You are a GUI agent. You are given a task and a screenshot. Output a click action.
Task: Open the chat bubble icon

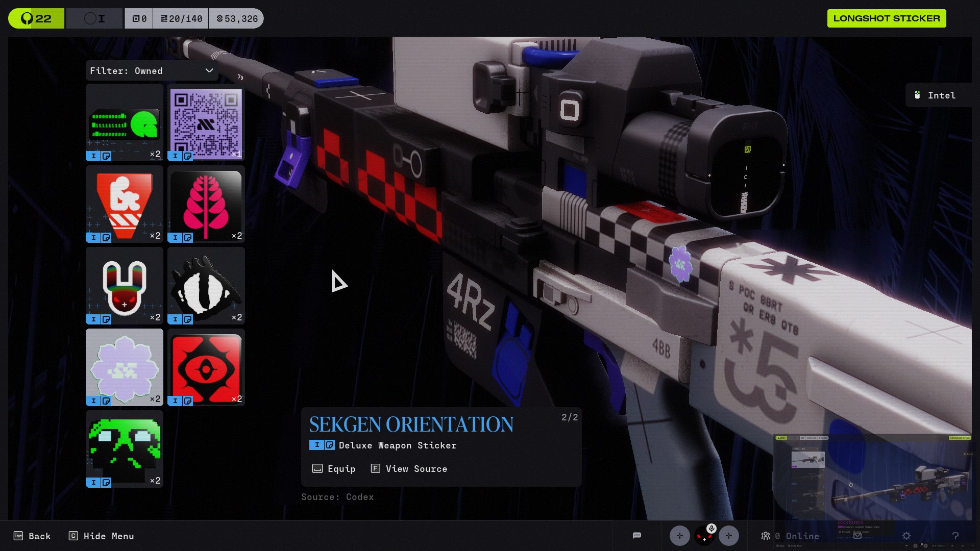[x=637, y=536]
